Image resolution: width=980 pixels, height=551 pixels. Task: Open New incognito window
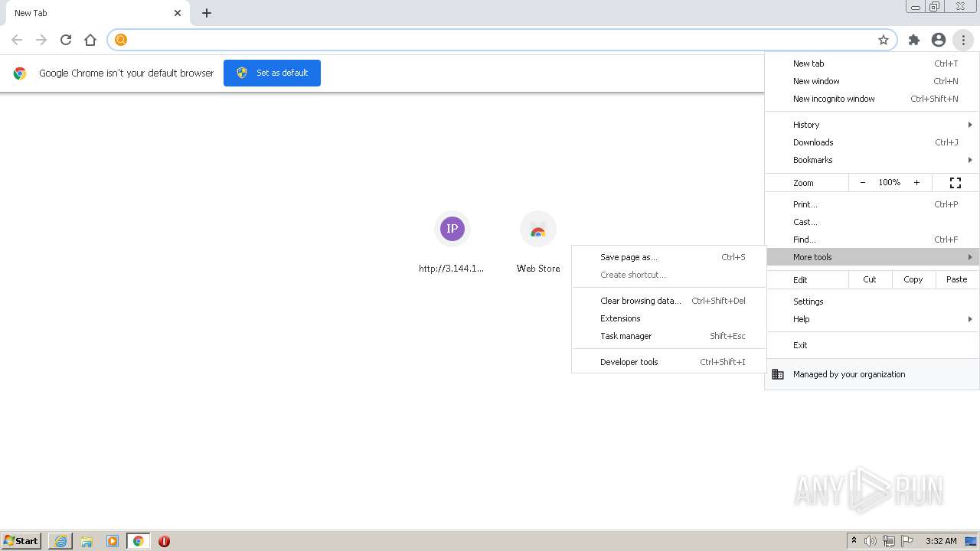872,99
